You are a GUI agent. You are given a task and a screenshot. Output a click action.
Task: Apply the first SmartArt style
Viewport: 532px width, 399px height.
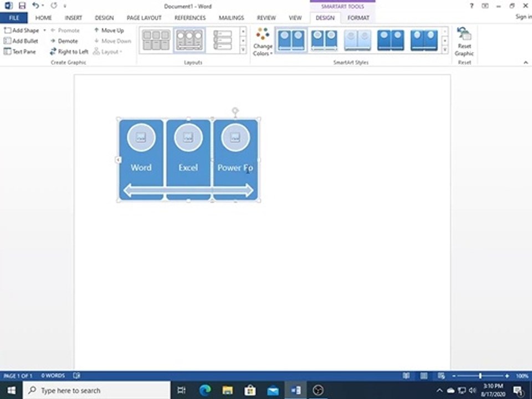click(291, 40)
